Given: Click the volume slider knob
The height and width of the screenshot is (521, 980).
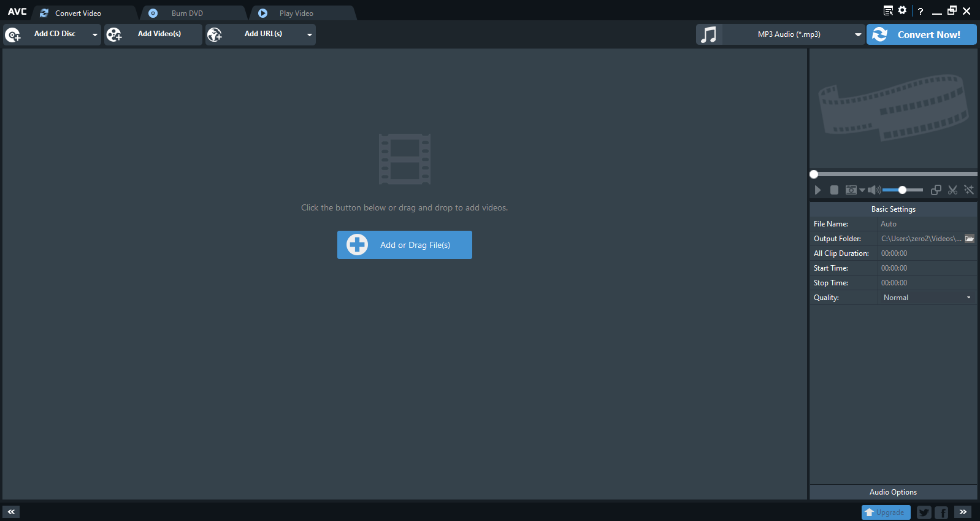Looking at the screenshot, I should click(x=902, y=190).
